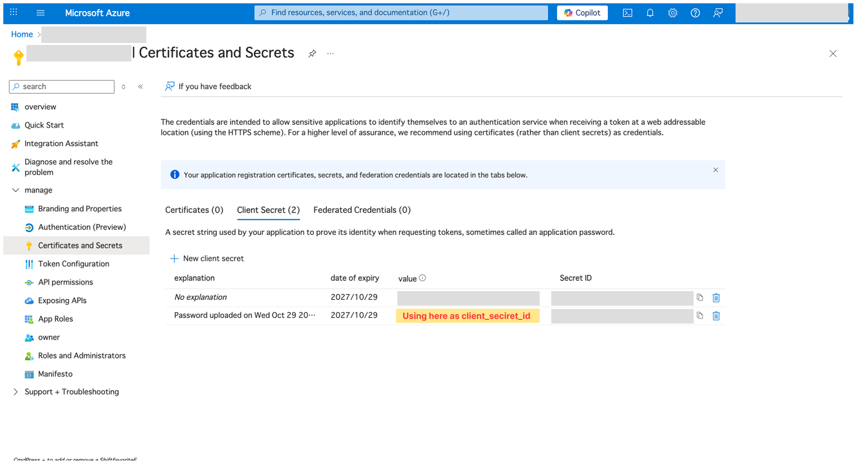Click the Copilot button

coord(582,13)
